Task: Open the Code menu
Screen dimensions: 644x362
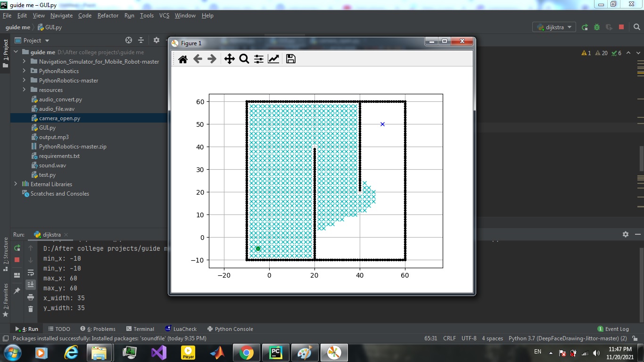Action: [85, 16]
